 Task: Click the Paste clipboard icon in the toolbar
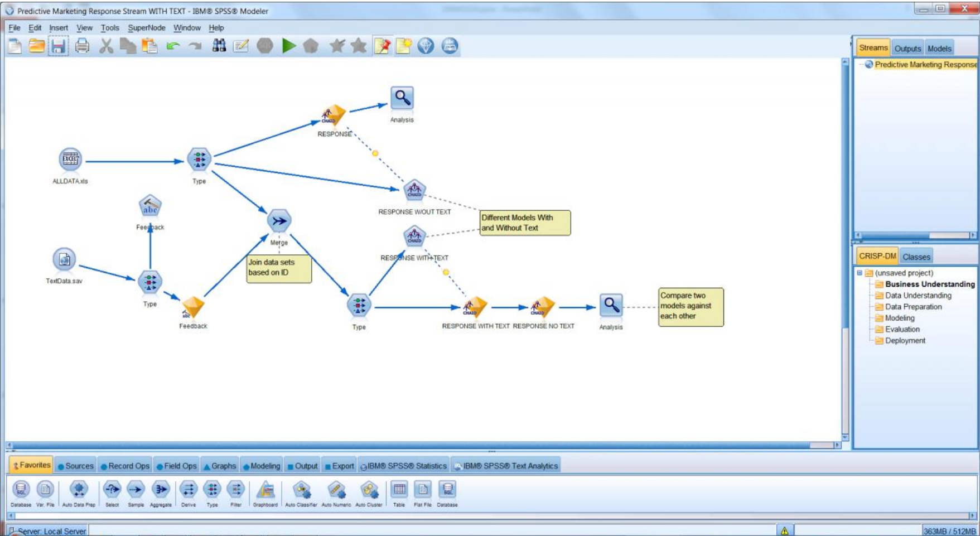149,46
